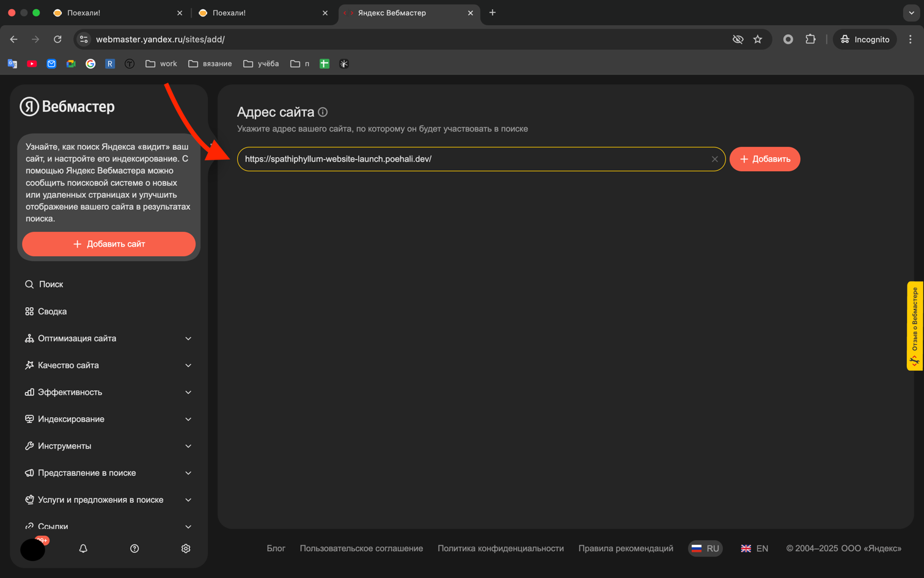Open the browser extensions puzzle icon
The height and width of the screenshot is (578, 924).
811,39
